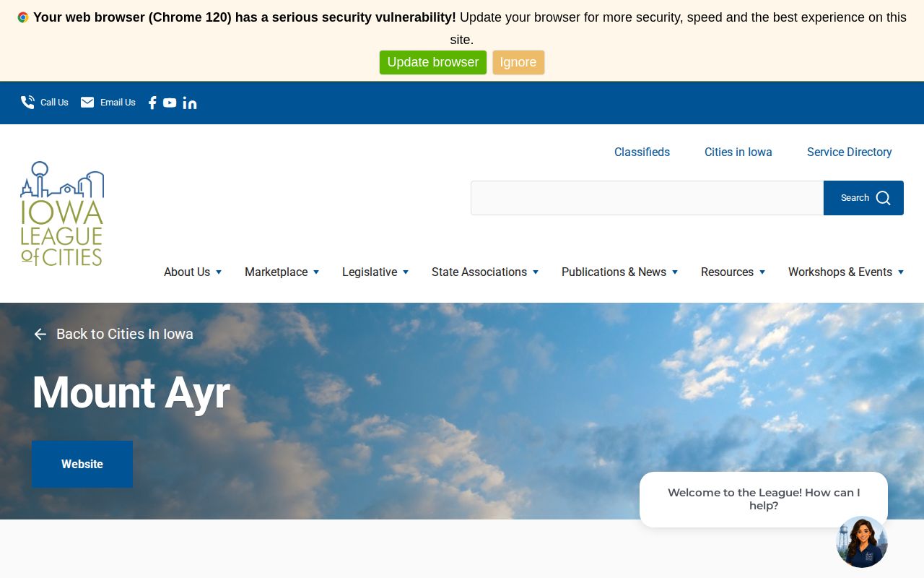Screen dimensions: 924x578
Task: Dismiss the warning with Ignore button
Action: 518,62
